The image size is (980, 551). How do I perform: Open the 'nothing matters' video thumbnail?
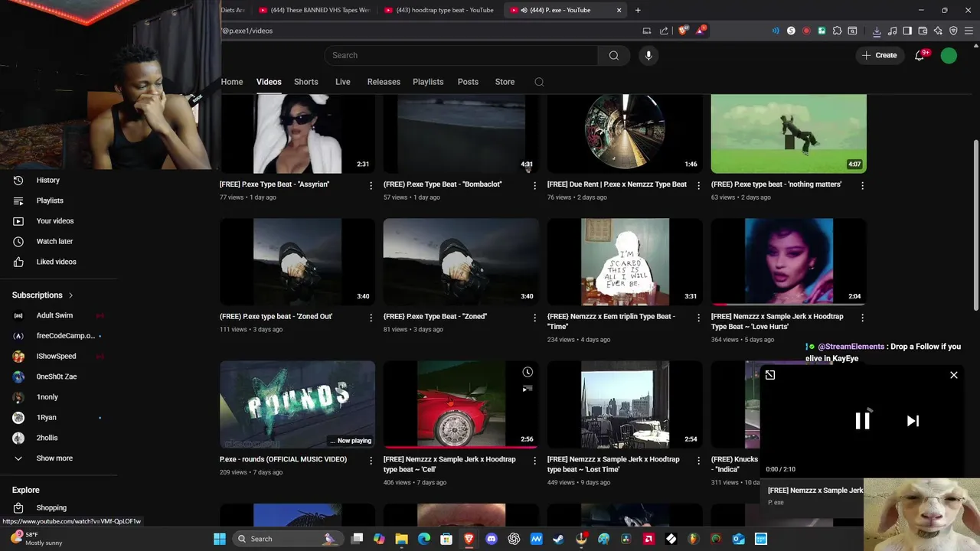pyautogui.click(x=789, y=134)
